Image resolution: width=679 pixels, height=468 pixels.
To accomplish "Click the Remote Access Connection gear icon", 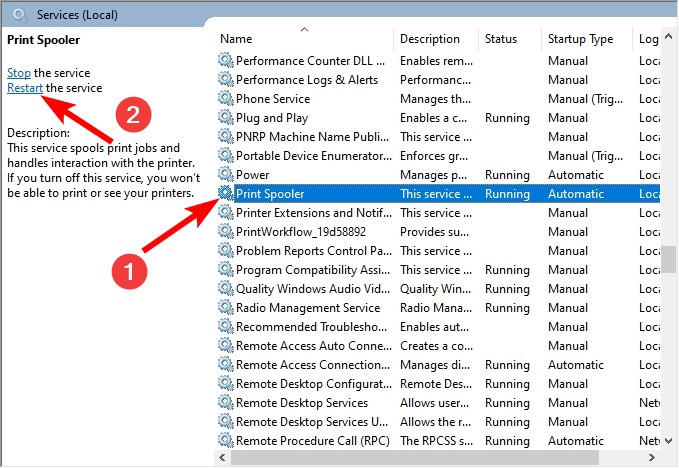I will tap(226, 365).
